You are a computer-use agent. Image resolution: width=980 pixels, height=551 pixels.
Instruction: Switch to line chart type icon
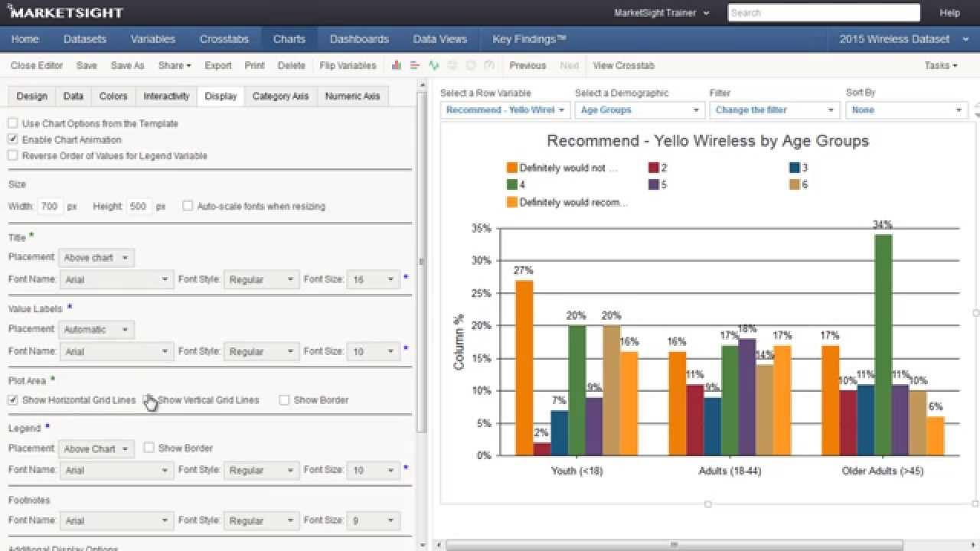click(x=434, y=65)
